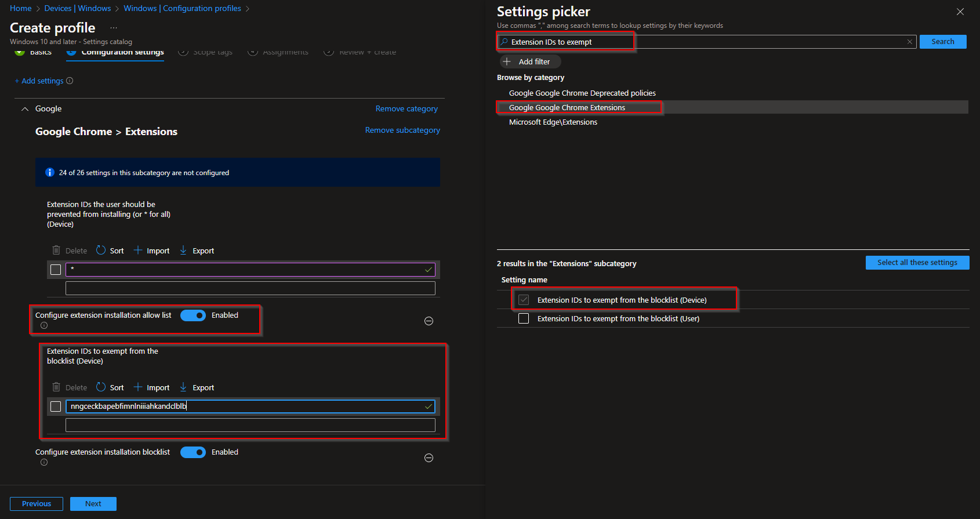
Task: Uncheck Extension IDs to exempt (Device) setting
Action: (524, 300)
